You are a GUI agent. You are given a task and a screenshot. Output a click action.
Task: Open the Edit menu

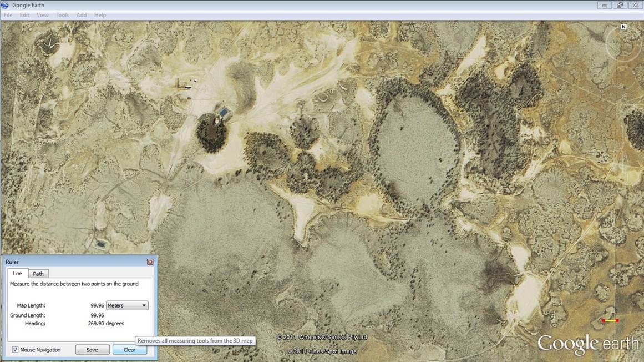point(24,15)
